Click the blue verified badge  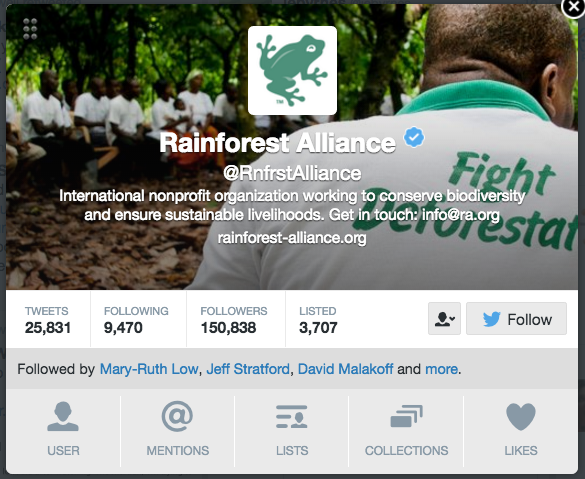[414, 137]
